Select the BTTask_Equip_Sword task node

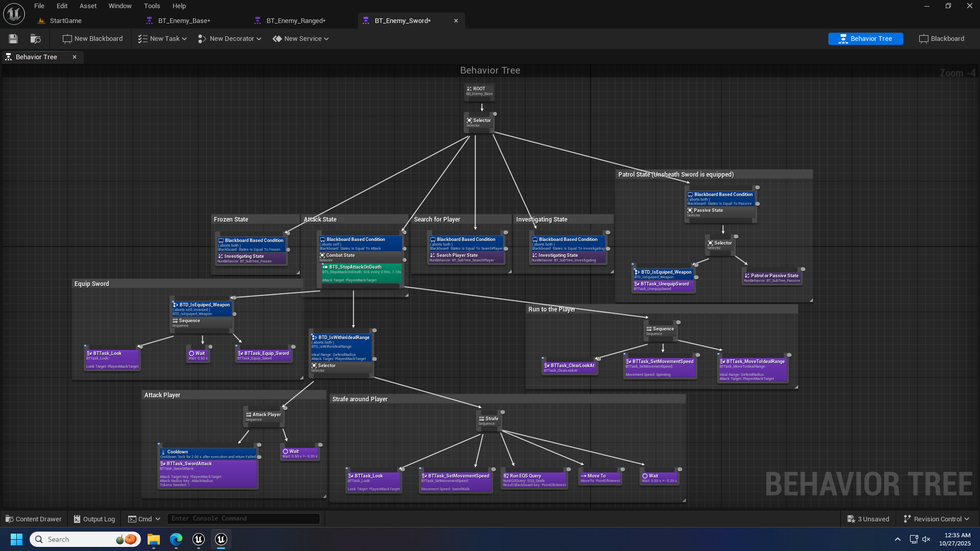point(264,355)
